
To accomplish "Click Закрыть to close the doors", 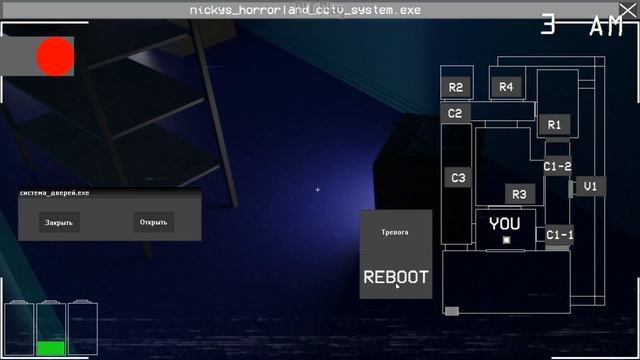I will click(x=59, y=222).
